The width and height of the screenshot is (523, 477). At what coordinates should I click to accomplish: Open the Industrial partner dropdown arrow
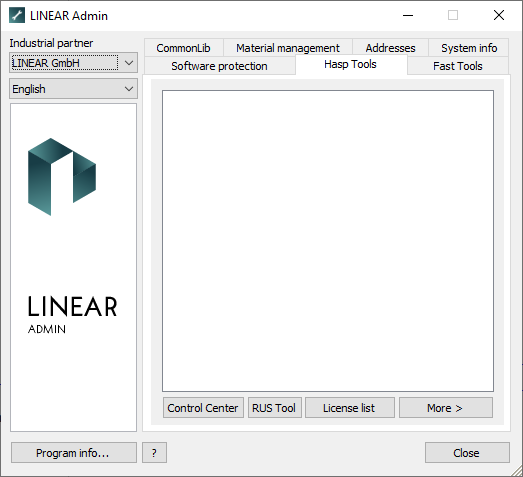[129, 63]
